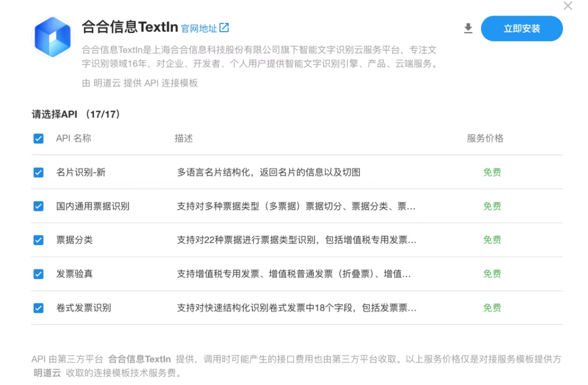Click the 免费 price in the 票据分类 row
This screenshot has height=385, width=588.
point(492,240)
